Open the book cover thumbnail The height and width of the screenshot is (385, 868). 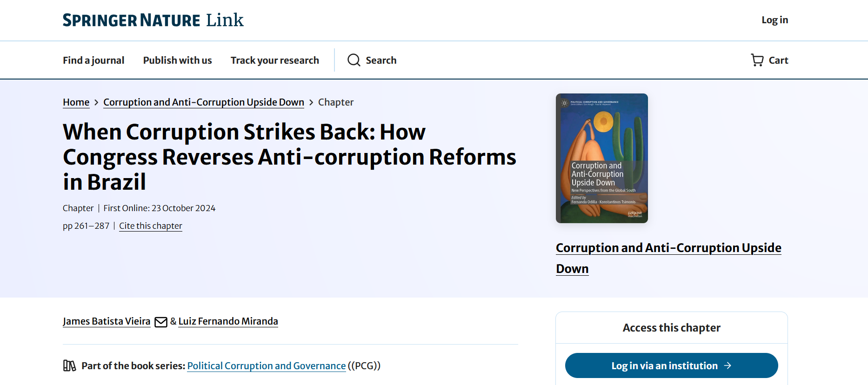[601, 158]
